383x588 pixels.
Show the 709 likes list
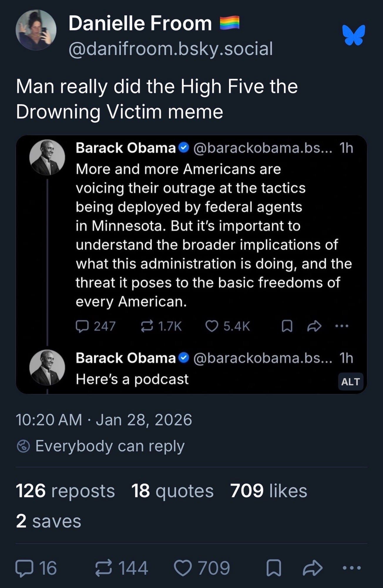(x=268, y=491)
